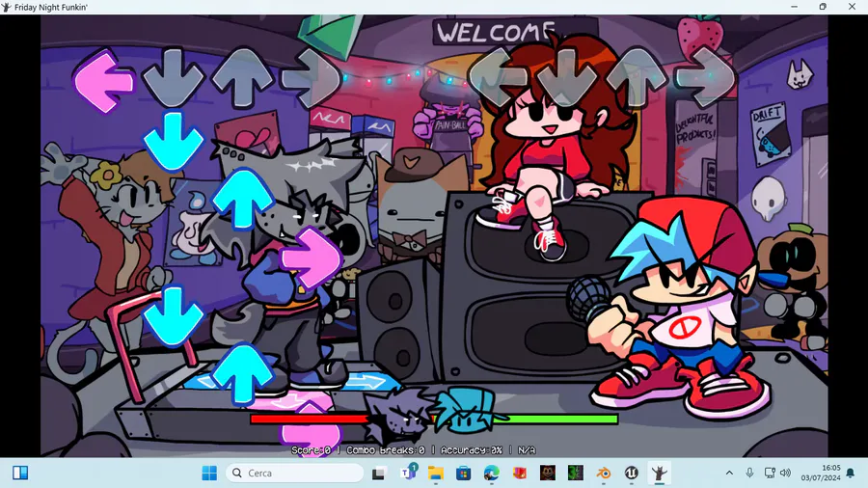This screenshot has height=488, width=868.
Task: Click the red section of the health bar
Action: pos(310,420)
